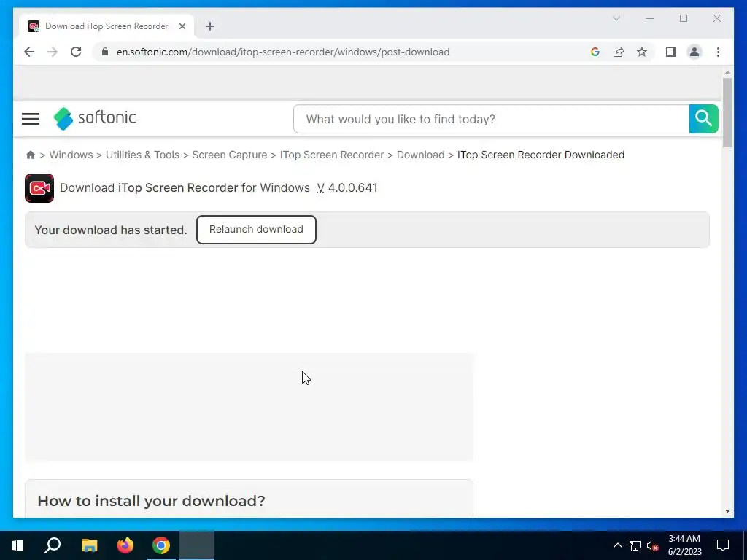Open the ITop Screen Recorder breadcrumb link
This screenshot has width=747, height=560.
pos(332,155)
